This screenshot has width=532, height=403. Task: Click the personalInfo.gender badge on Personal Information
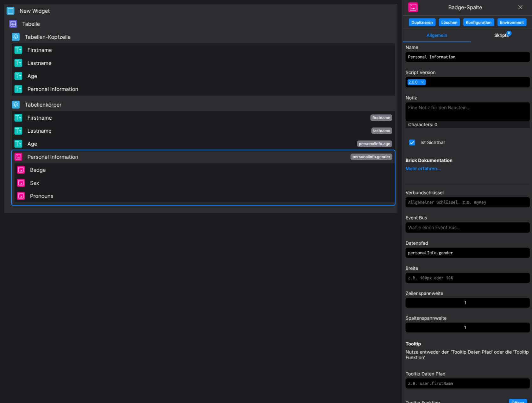click(371, 156)
